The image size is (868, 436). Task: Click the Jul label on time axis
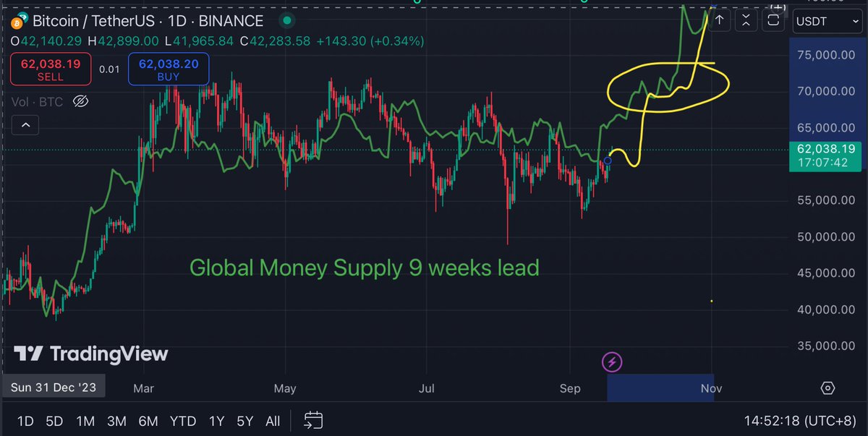point(427,389)
